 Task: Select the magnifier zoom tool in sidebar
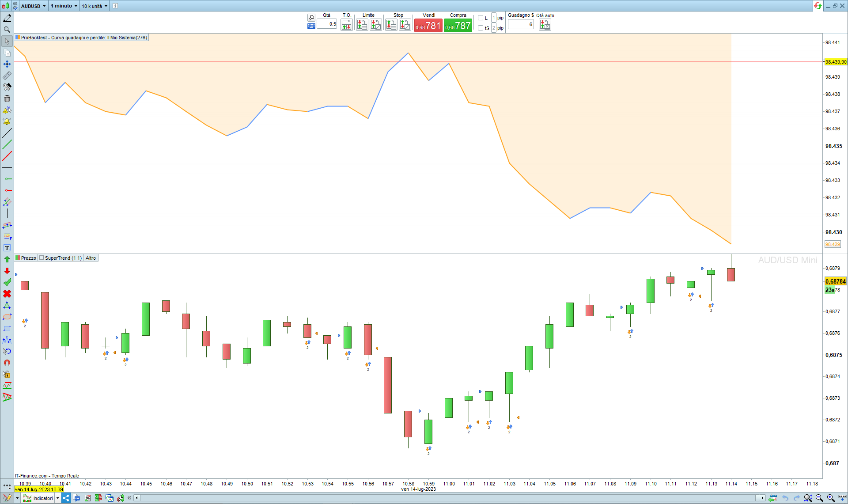[7, 30]
